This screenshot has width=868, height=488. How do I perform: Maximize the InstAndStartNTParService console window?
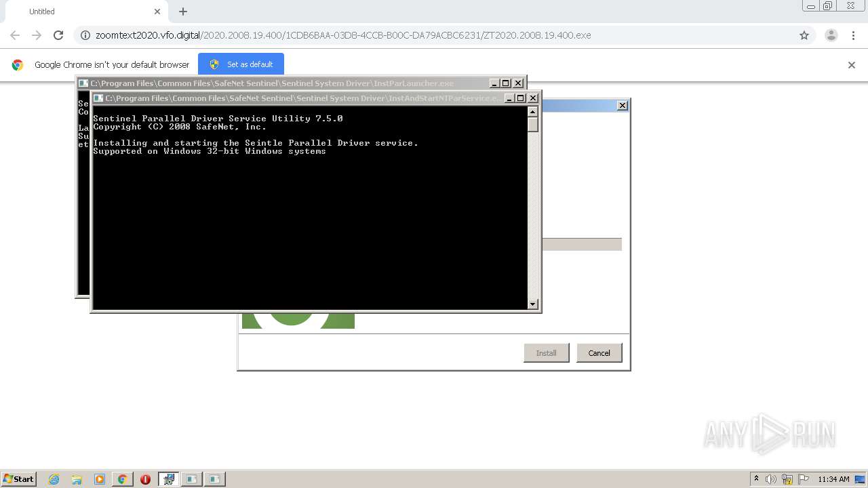520,98
